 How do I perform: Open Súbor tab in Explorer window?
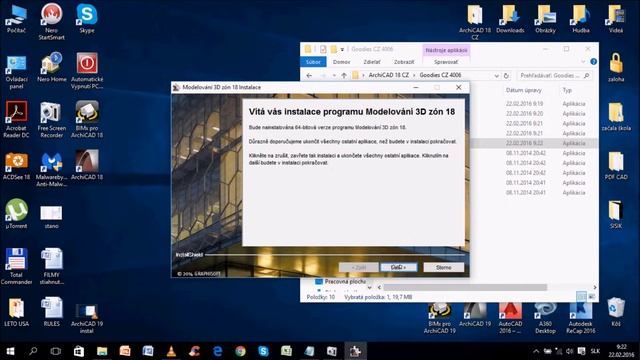(x=313, y=62)
